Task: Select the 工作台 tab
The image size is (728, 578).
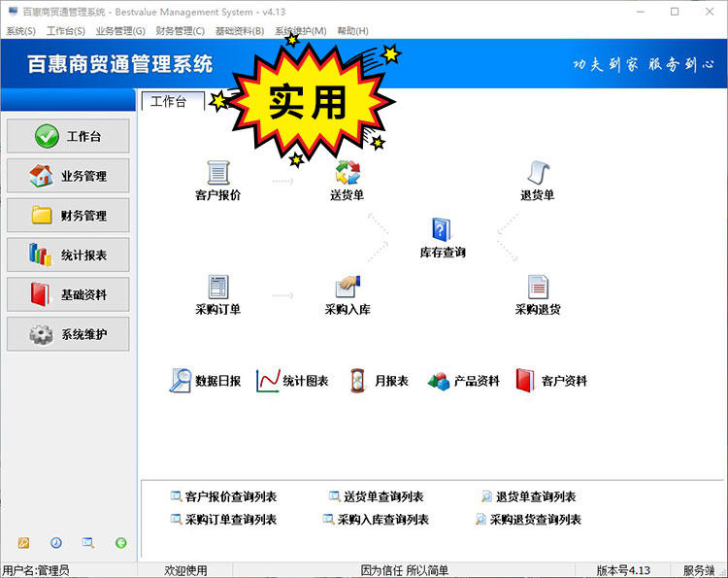Action: (x=169, y=102)
